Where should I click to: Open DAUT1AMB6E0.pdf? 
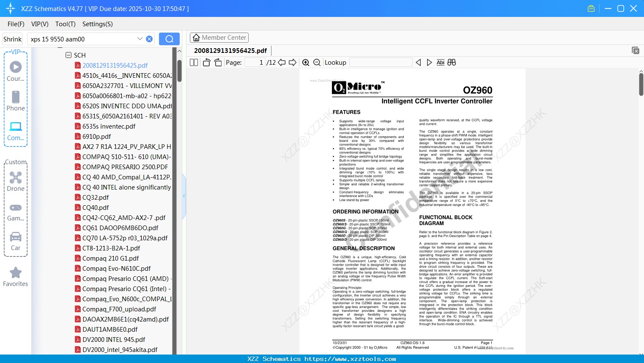tap(110, 329)
